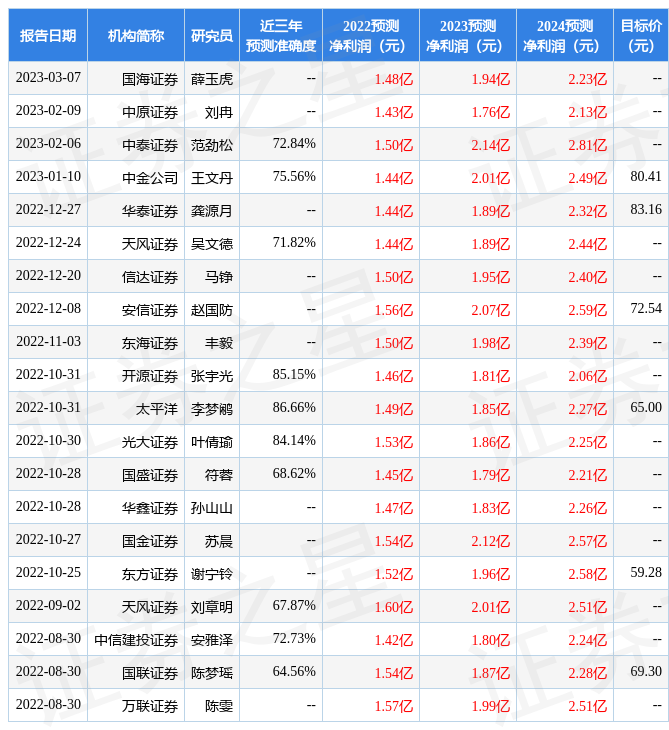Click the 86.66% accuracy value

294,408
